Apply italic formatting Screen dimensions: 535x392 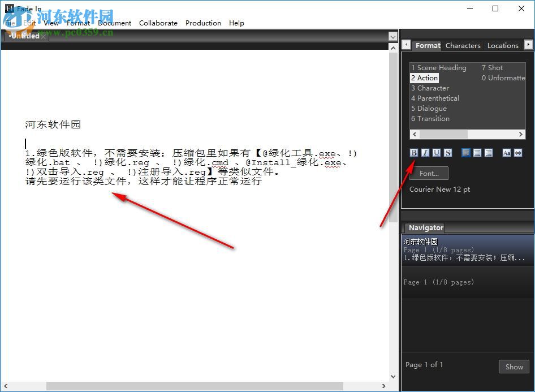point(425,153)
